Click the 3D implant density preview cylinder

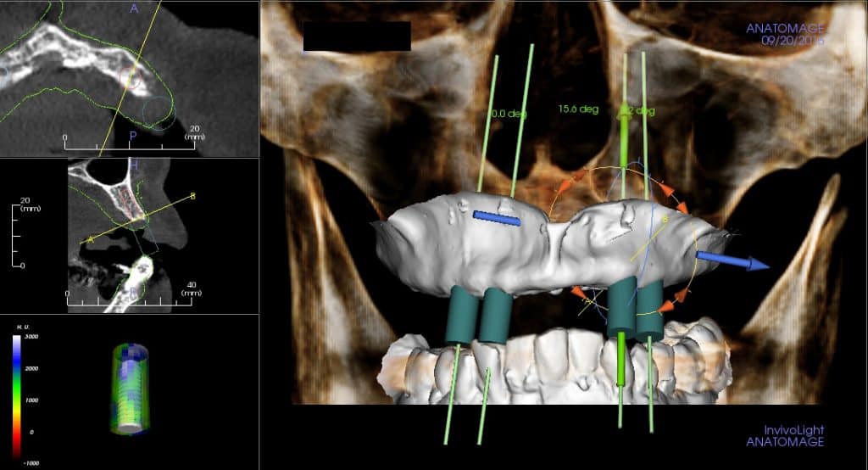coord(127,390)
